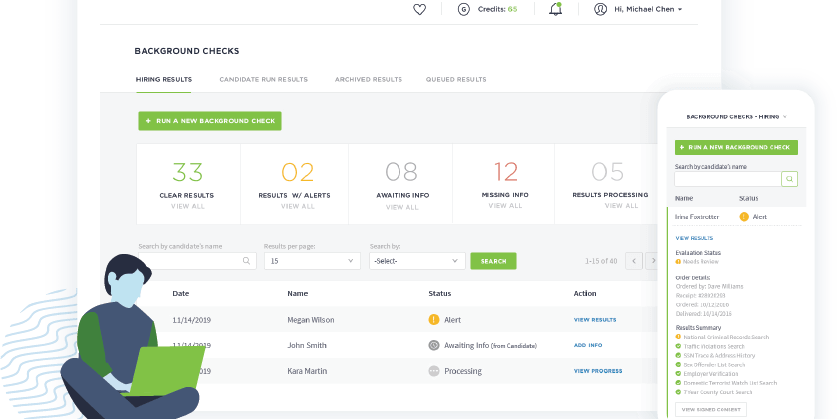Click the heart favorites icon

[x=419, y=9]
